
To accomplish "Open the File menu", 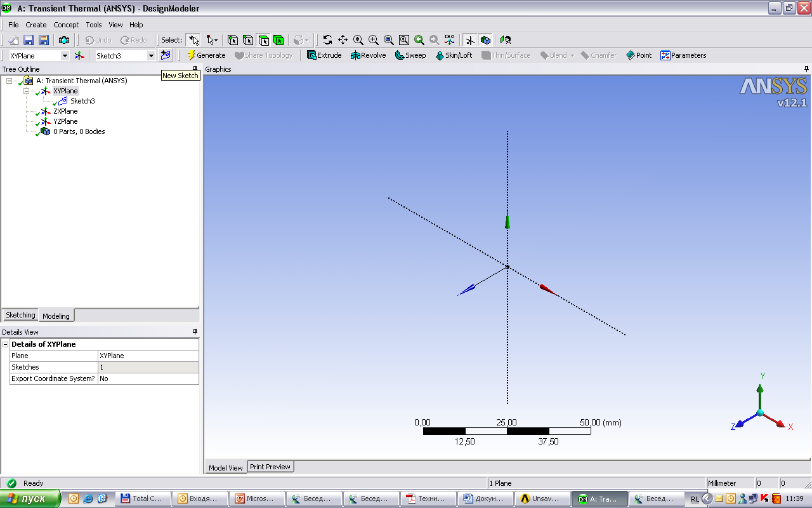I will click(x=13, y=25).
